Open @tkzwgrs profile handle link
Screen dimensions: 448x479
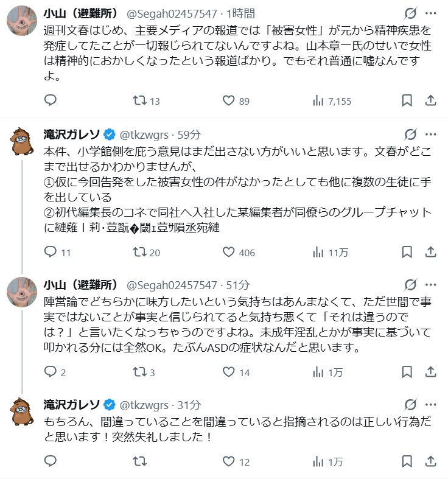click(x=144, y=135)
